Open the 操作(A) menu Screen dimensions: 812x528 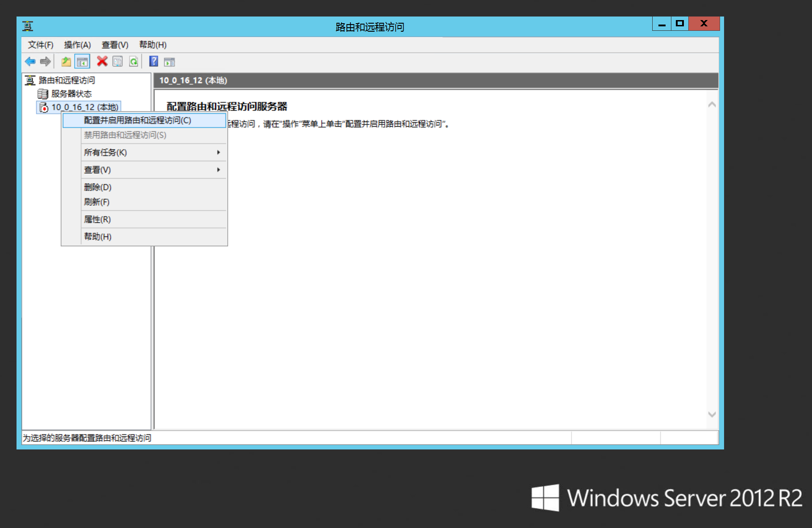(x=77, y=45)
